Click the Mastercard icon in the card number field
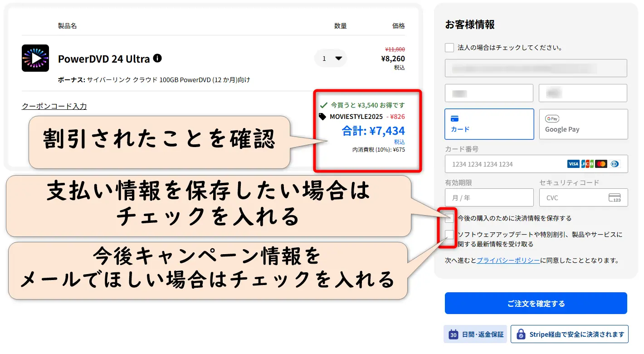This screenshot has height=354, width=644. coord(600,164)
